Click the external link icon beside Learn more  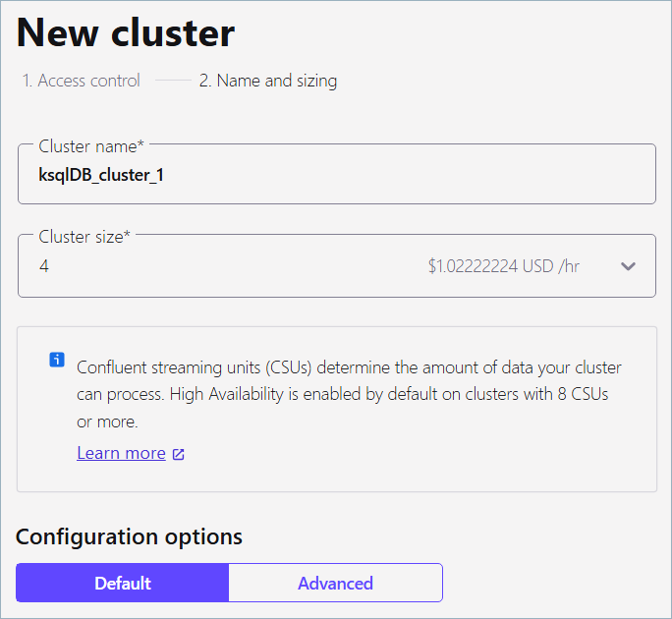click(178, 454)
